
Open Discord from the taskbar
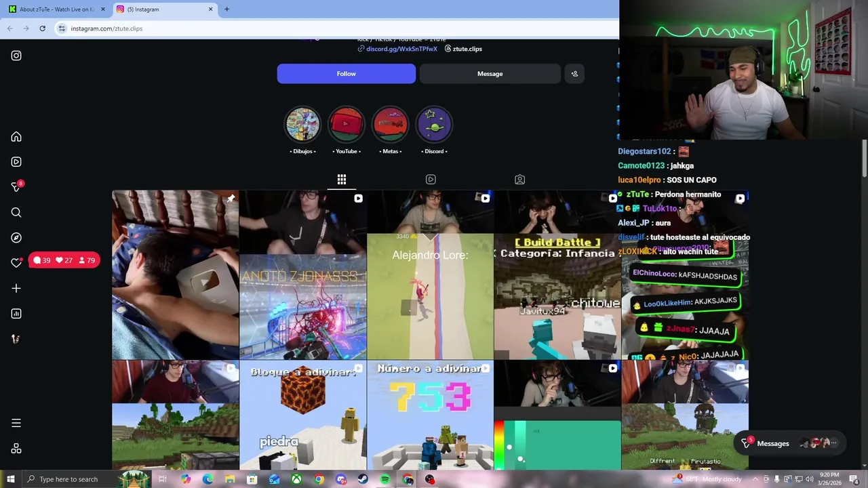[341, 479]
